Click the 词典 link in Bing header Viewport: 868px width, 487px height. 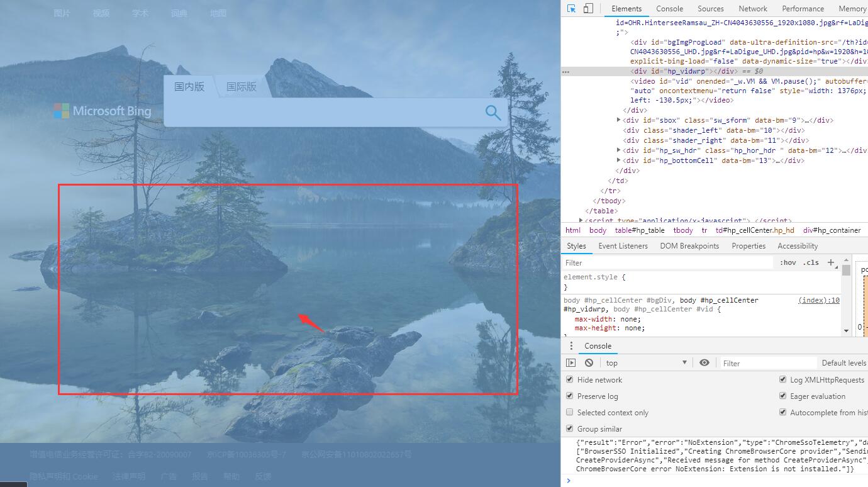(179, 13)
